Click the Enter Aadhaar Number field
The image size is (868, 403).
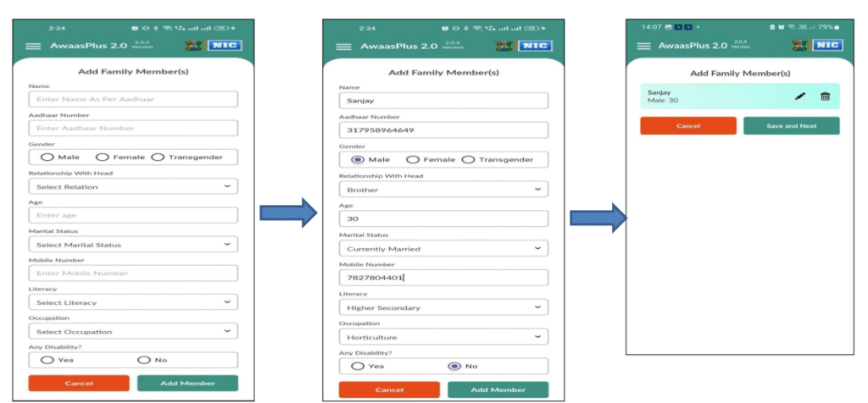coord(133,128)
